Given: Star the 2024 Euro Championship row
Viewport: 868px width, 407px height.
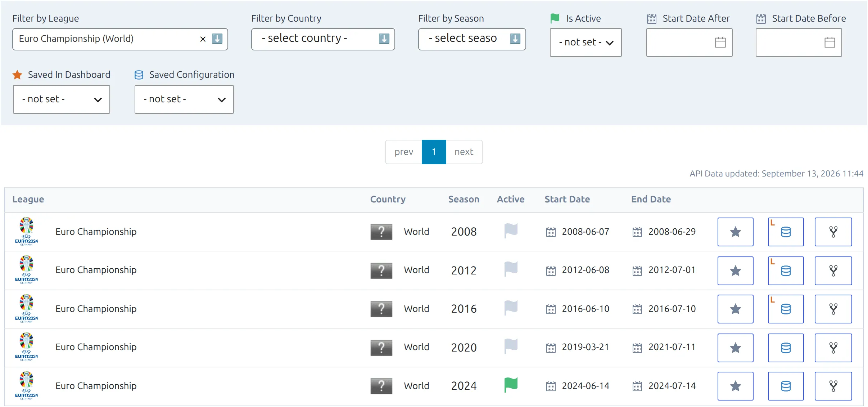Looking at the screenshot, I should click(x=735, y=386).
